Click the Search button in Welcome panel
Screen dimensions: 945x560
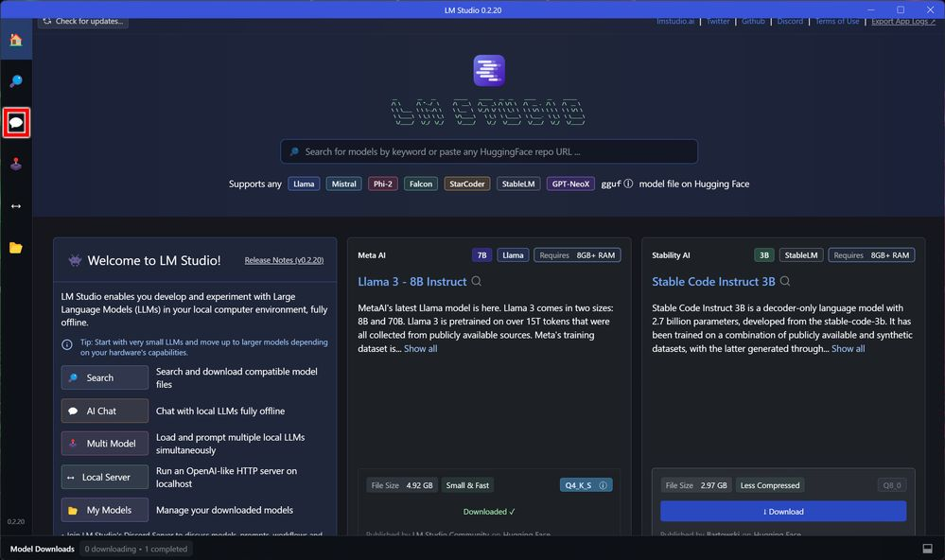tap(104, 378)
